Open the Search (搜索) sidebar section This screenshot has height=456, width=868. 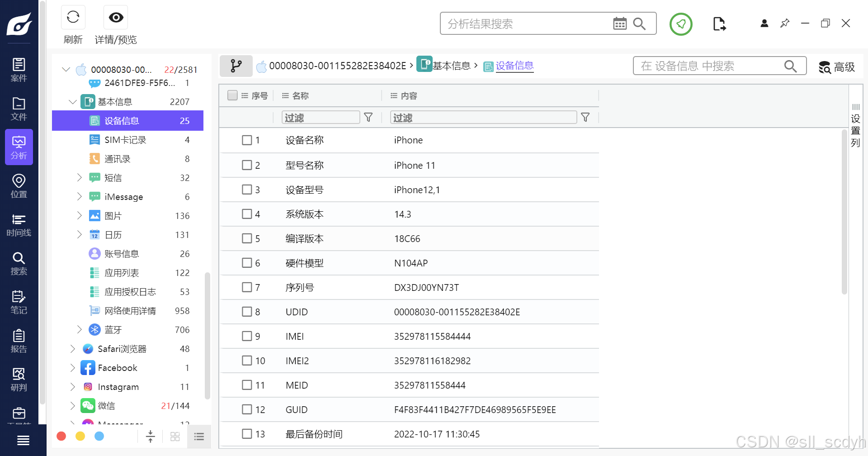tap(19, 264)
